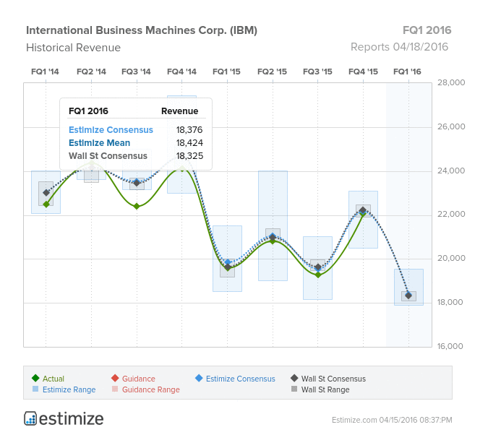Toggle the Estimize Range legend label
The height and width of the screenshot is (448, 488).
coord(69,389)
